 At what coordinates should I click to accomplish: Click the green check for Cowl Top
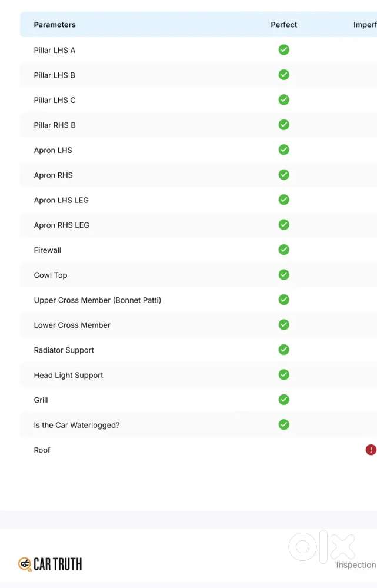(283, 274)
